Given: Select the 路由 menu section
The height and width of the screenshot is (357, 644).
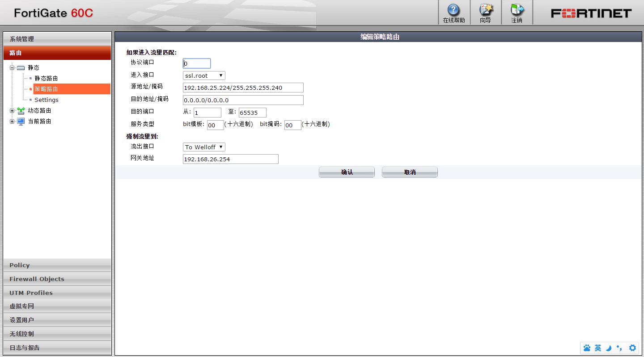Looking at the screenshot, I should (57, 53).
